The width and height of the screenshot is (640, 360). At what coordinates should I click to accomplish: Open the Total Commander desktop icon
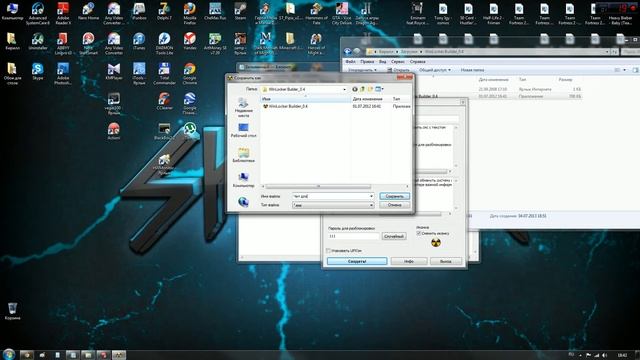pyautogui.click(x=164, y=73)
